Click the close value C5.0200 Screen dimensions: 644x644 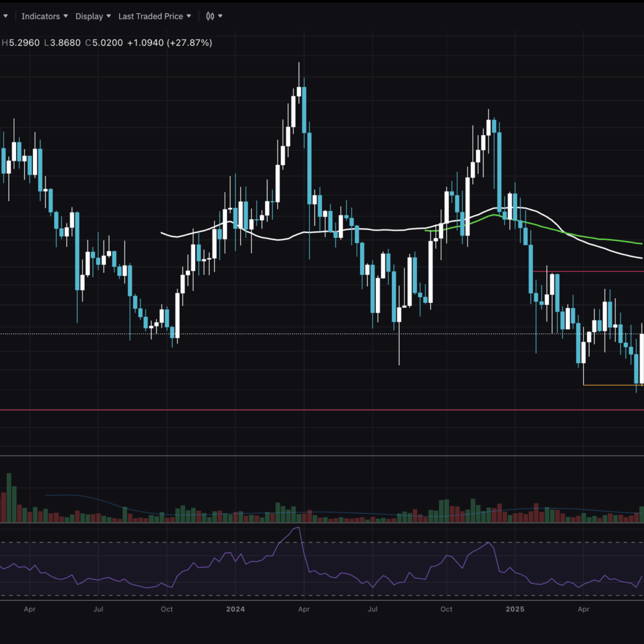104,42
